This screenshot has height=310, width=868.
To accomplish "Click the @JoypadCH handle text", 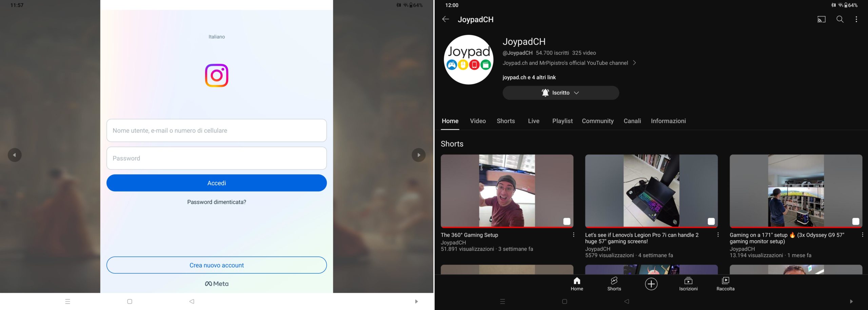I will click(x=517, y=53).
